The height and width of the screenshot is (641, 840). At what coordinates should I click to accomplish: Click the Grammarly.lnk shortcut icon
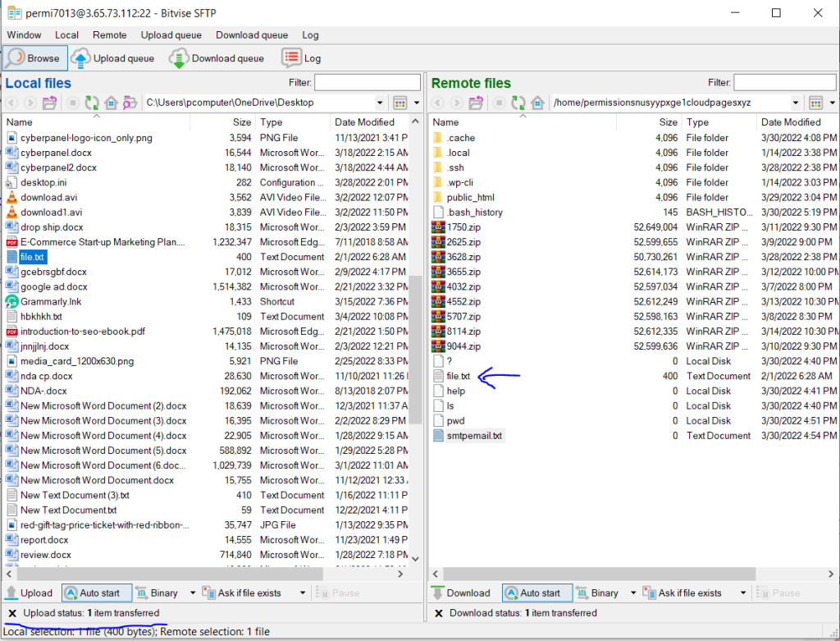(x=11, y=301)
